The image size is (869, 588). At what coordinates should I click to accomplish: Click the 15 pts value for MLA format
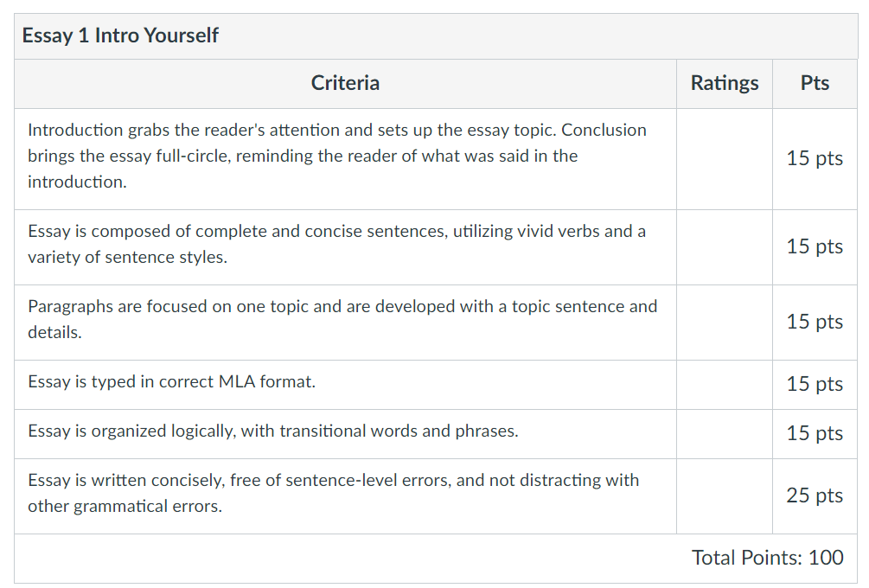(815, 384)
